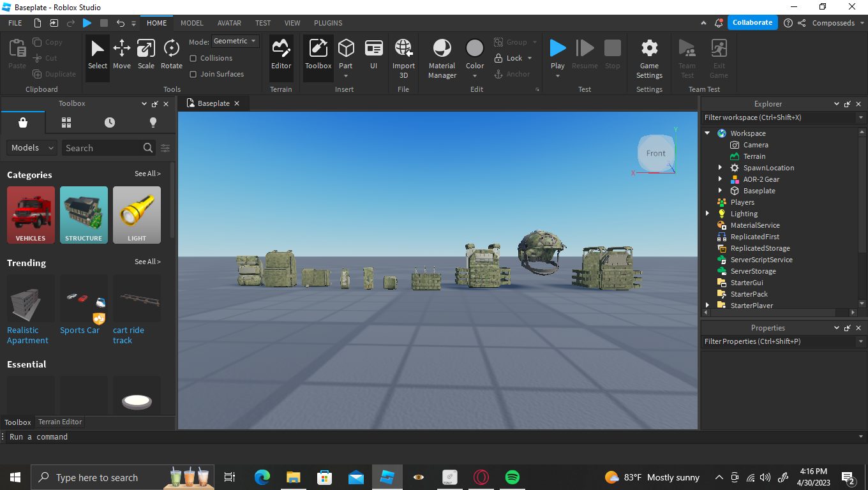Select ServerScriptService in Explorer
Image resolution: width=868 pixels, height=490 pixels.
tap(761, 260)
